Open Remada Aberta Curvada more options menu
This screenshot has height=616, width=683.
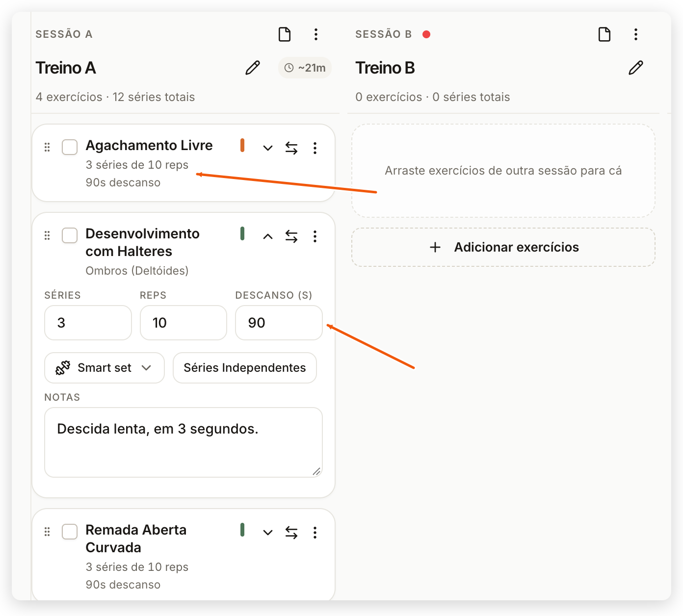tap(315, 533)
